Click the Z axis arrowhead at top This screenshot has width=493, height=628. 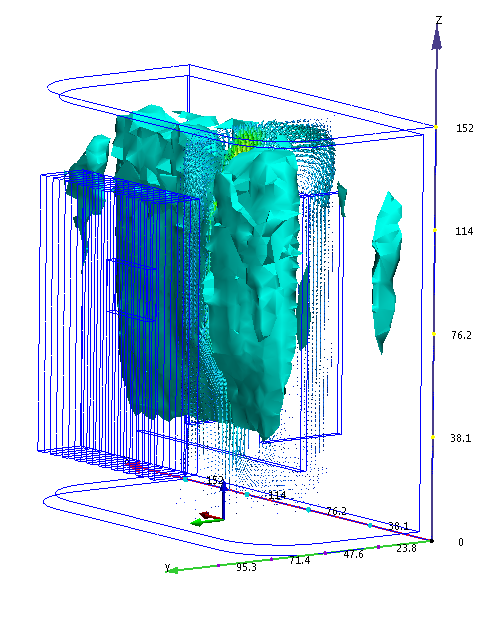437,39
